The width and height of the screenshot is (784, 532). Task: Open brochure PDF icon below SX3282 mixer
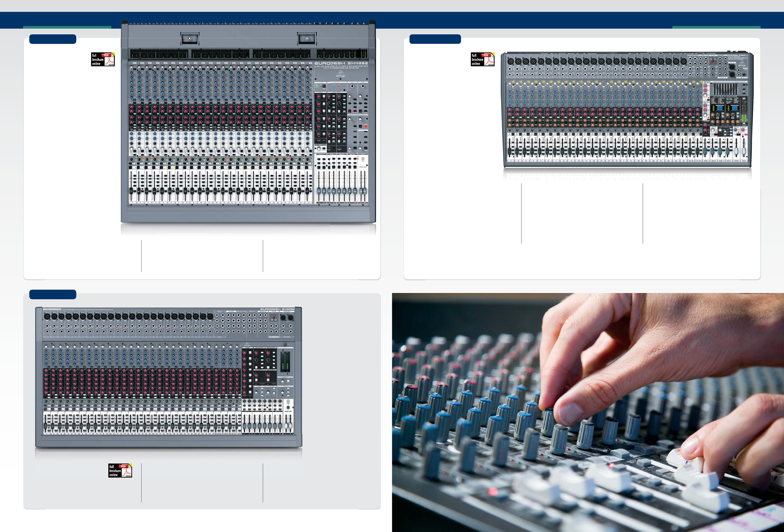120,470
